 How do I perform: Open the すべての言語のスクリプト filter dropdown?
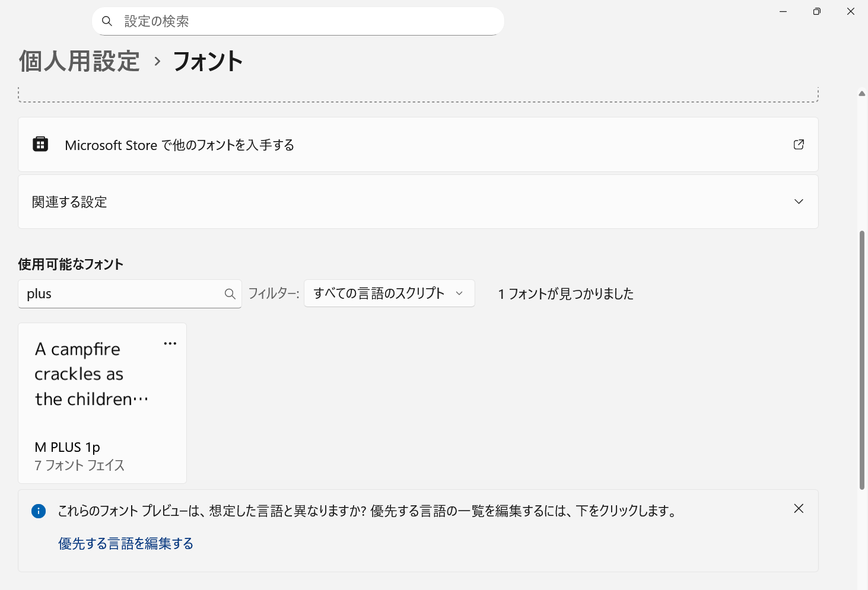tap(389, 293)
